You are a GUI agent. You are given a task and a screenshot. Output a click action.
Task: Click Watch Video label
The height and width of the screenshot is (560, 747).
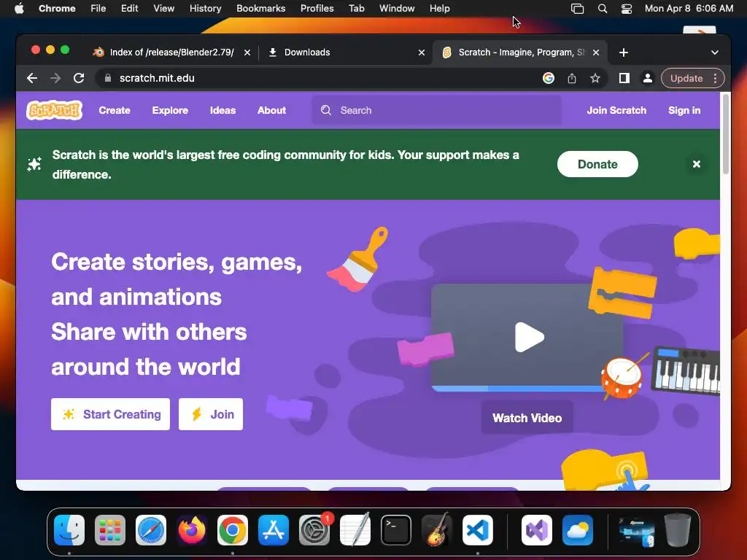pyautogui.click(x=527, y=418)
